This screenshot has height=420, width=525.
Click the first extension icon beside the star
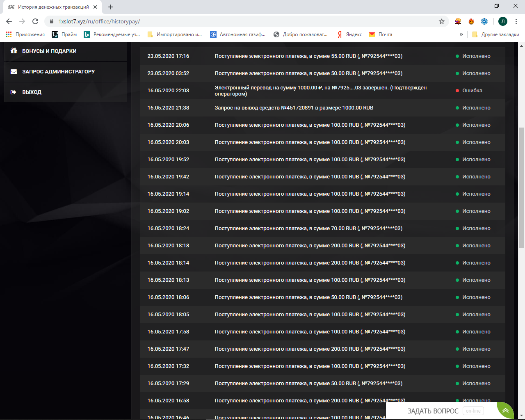coord(458,21)
